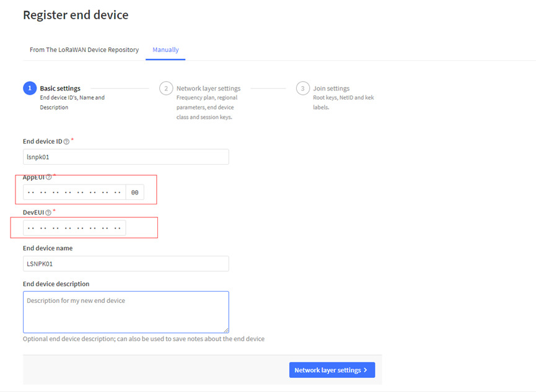This screenshot has width=536, height=392.
Task: Click the optional description hint text
Action: 144,339
